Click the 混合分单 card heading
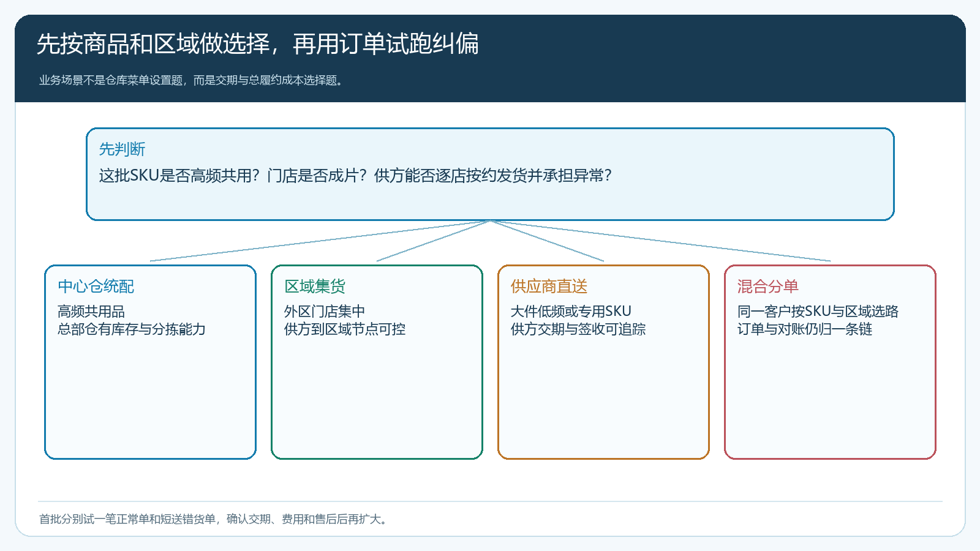This screenshot has width=980, height=551. [x=768, y=287]
